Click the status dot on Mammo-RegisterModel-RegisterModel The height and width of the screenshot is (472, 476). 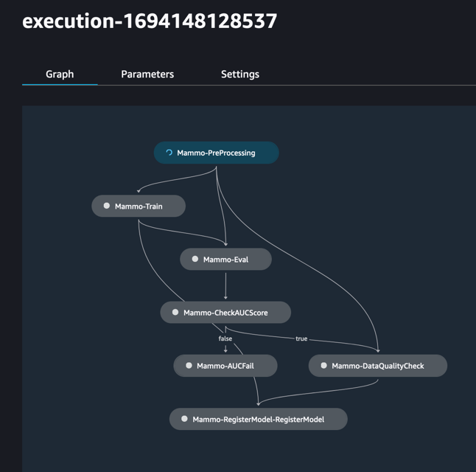pyautogui.click(x=185, y=419)
